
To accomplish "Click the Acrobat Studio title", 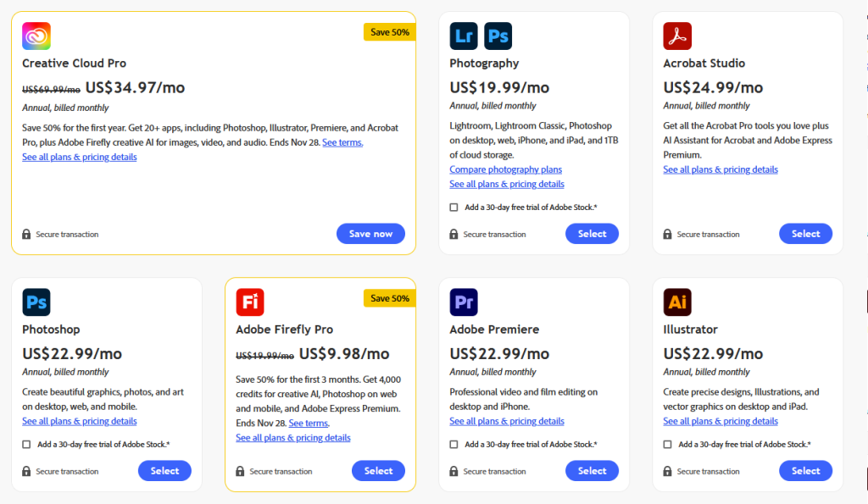I will (704, 63).
